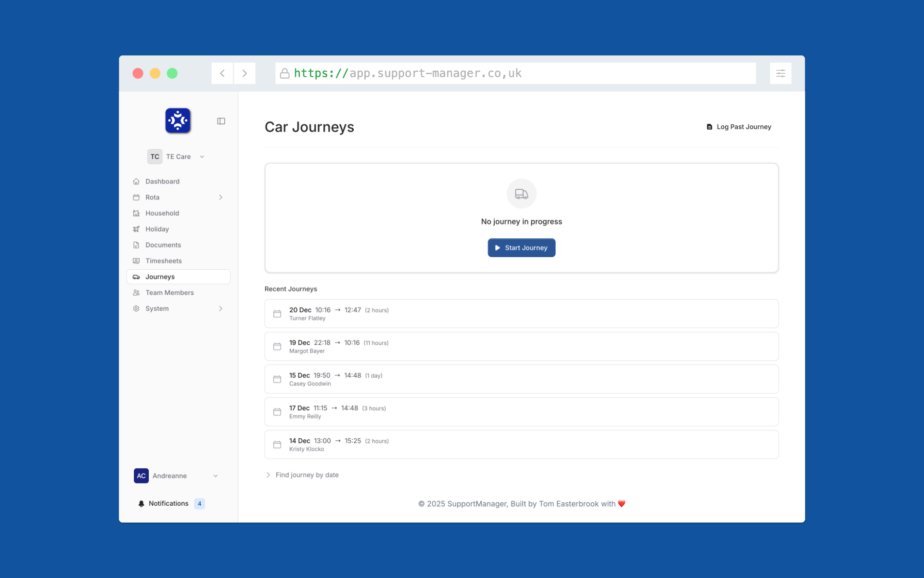Collapse the sidebar with the panel icon
The width and height of the screenshot is (924, 578).
pyautogui.click(x=221, y=121)
